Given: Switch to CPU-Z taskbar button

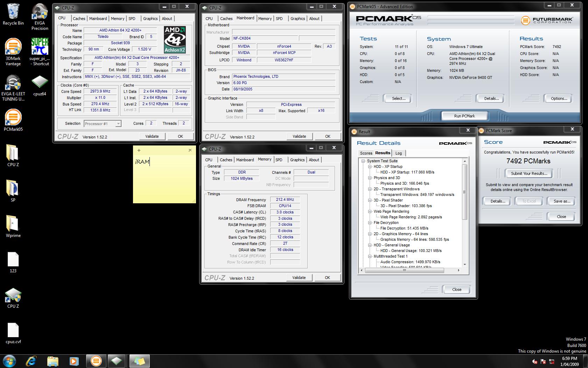Looking at the screenshot, I should [x=117, y=361].
